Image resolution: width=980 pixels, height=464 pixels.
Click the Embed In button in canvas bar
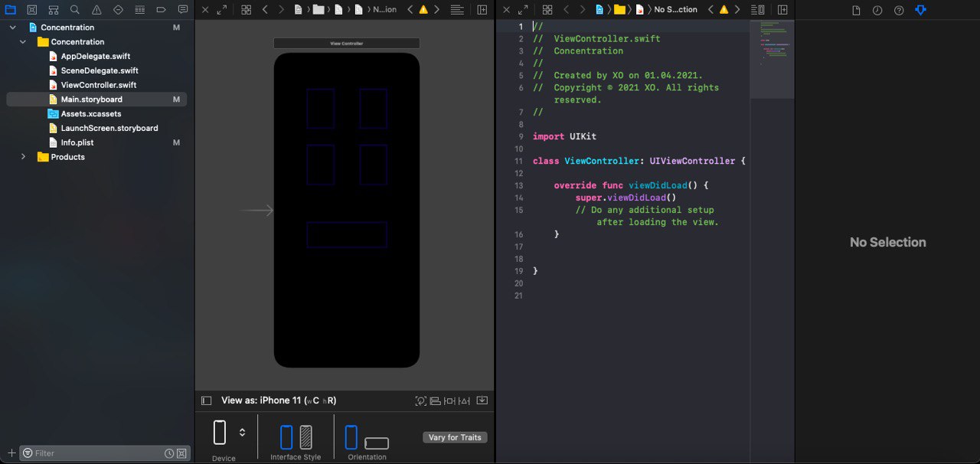pyautogui.click(x=482, y=400)
